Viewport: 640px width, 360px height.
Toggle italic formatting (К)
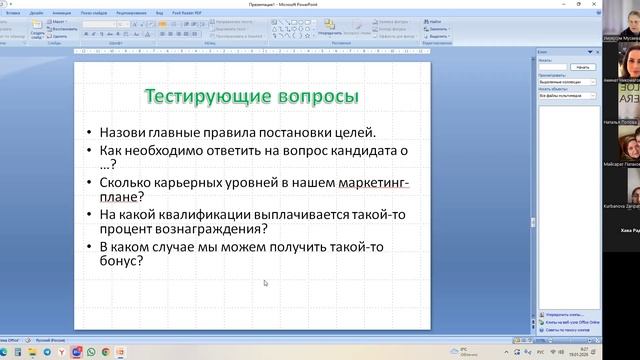pos(93,34)
